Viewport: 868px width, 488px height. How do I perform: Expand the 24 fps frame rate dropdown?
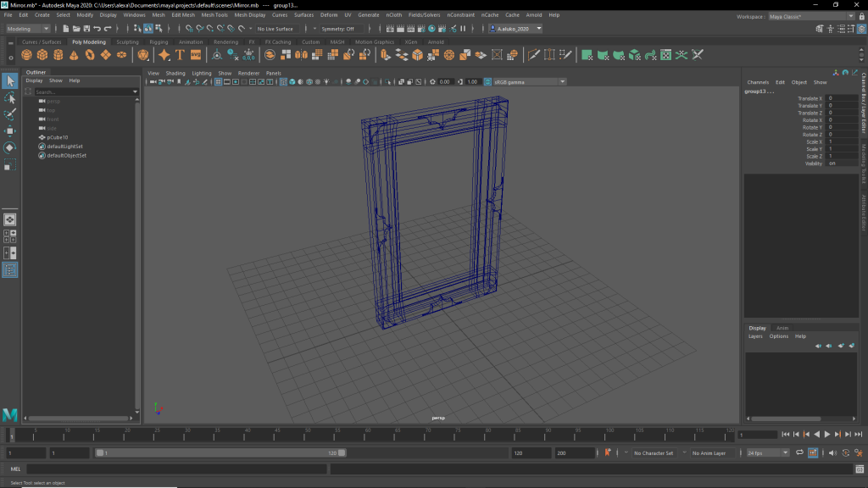(768, 453)
